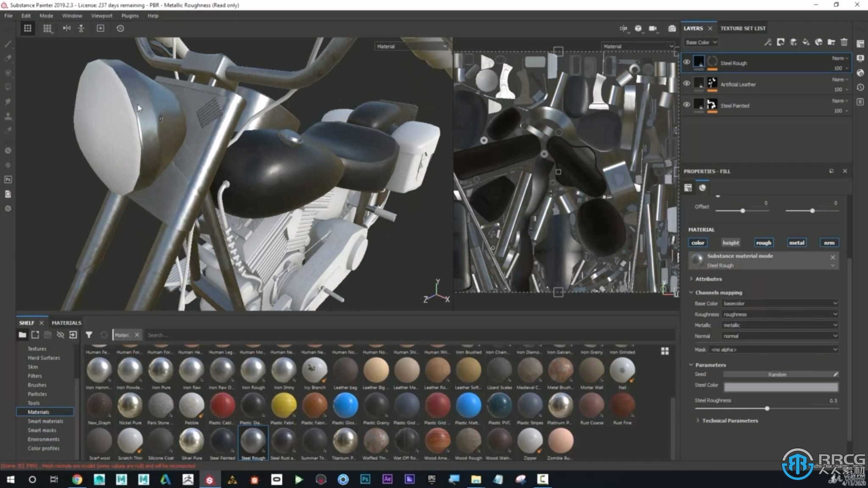Hide the Steel Painted layer
Screen dimensions: 868x488
pos(687,105)
